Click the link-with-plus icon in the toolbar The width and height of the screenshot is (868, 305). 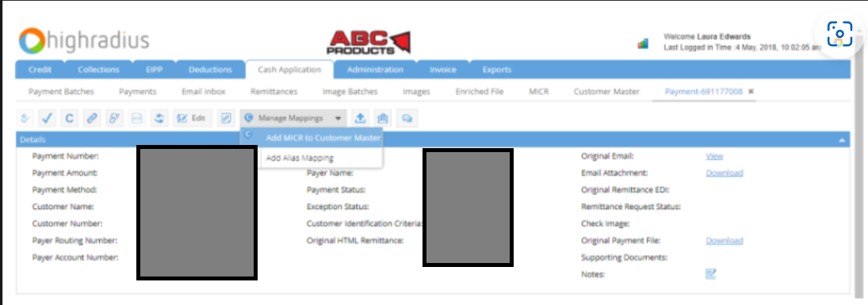(114, 118)
